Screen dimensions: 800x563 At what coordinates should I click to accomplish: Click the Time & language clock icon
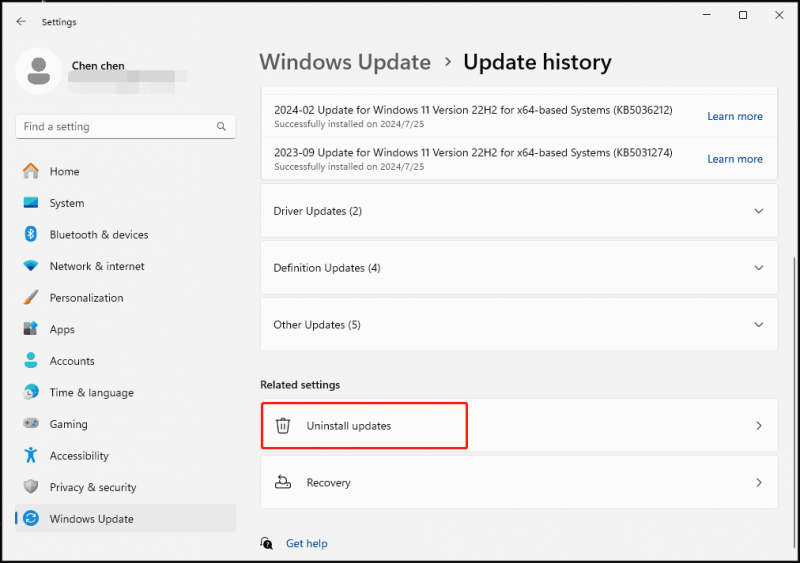point(31,392)
